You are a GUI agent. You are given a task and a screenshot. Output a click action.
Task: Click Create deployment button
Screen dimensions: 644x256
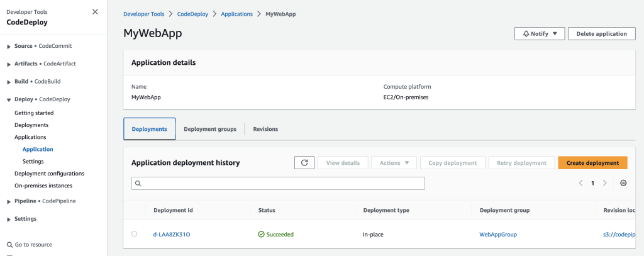pyautogui.click(x=592, y=163)
